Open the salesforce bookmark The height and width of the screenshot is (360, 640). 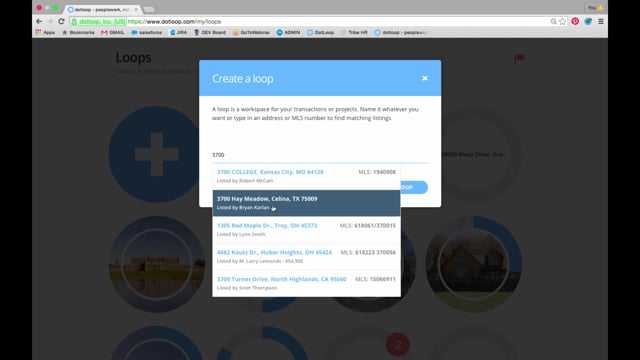pos(147,32)
